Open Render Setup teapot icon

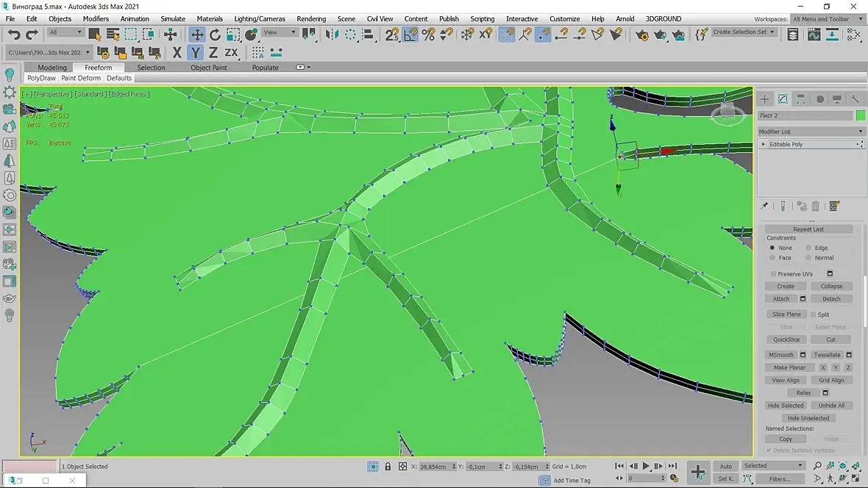coord(642,34)
